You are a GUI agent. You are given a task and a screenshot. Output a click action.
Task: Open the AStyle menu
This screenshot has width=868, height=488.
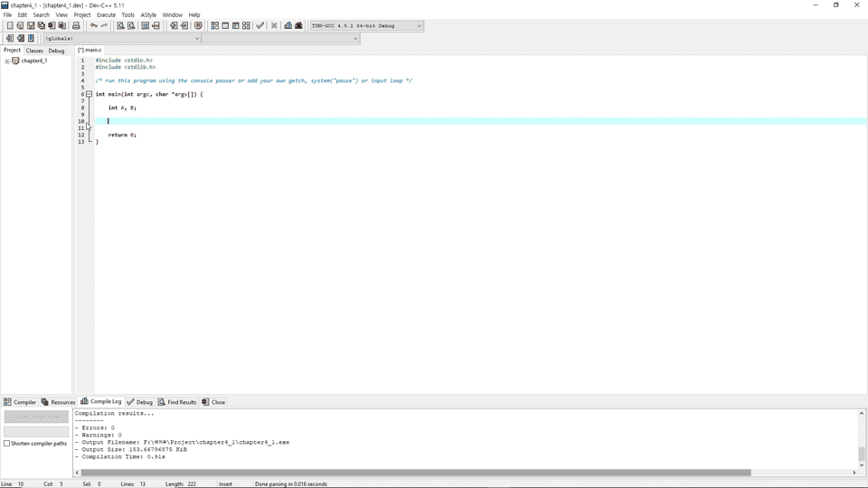click(x=148, y=15)
